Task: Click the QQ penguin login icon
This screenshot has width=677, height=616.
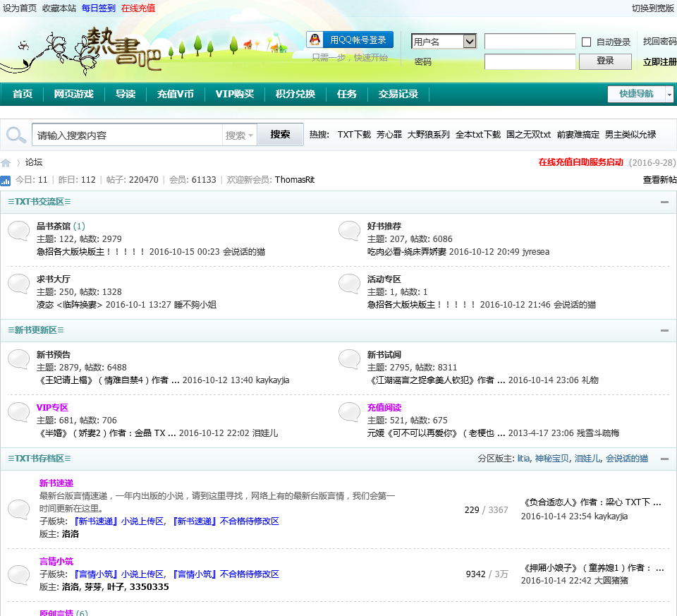Action: tap(315, 40)
